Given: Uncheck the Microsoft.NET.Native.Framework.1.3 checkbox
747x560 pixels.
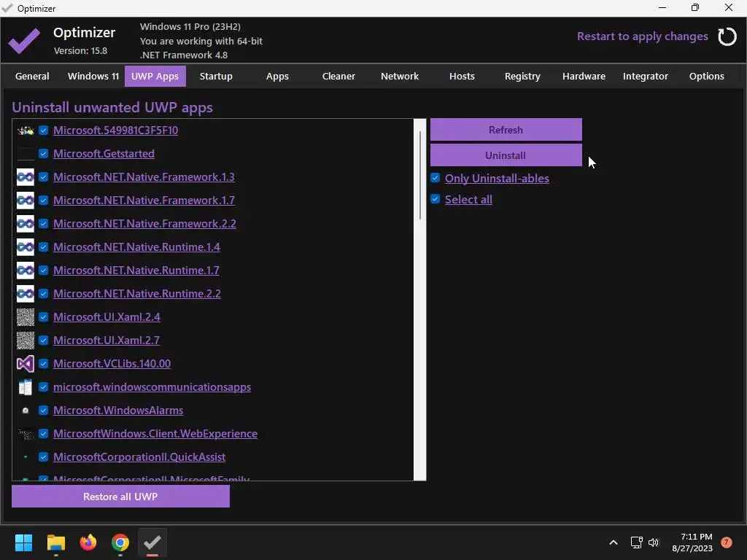Looking at the screenshot, I should (x=43, y=176).
